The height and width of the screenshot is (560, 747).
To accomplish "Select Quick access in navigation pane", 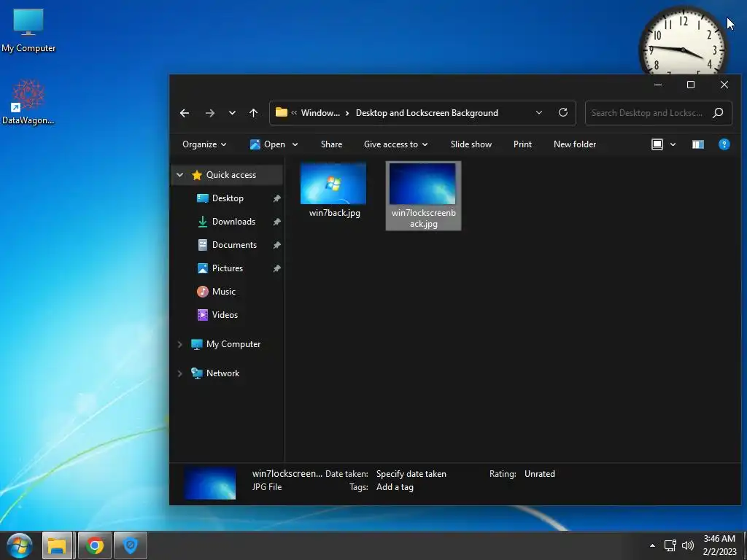I will pos(228,175).
